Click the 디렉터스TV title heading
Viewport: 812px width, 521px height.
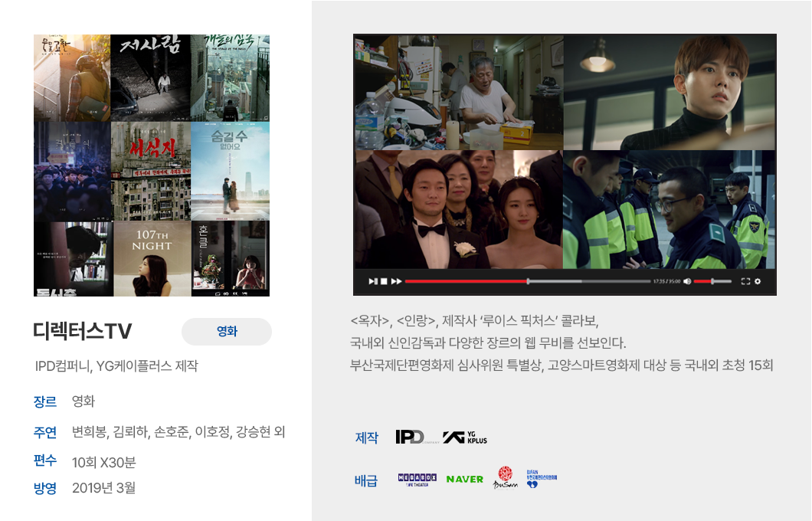click(83, 332)
